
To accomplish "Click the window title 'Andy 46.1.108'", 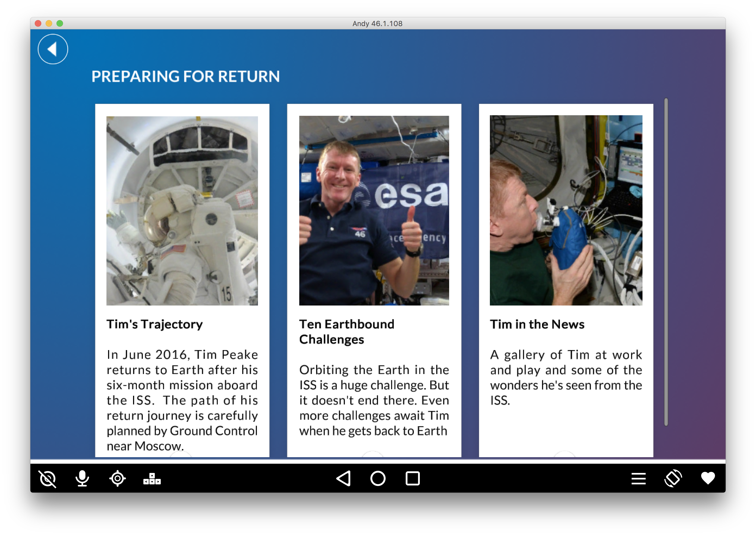I will point(377,23).
